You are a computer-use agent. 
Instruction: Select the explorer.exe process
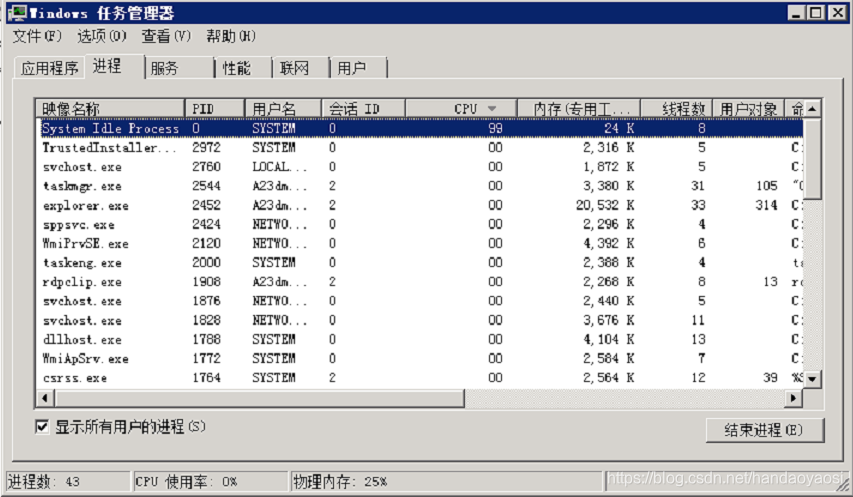pyautogui.click(x=420, y=205)
